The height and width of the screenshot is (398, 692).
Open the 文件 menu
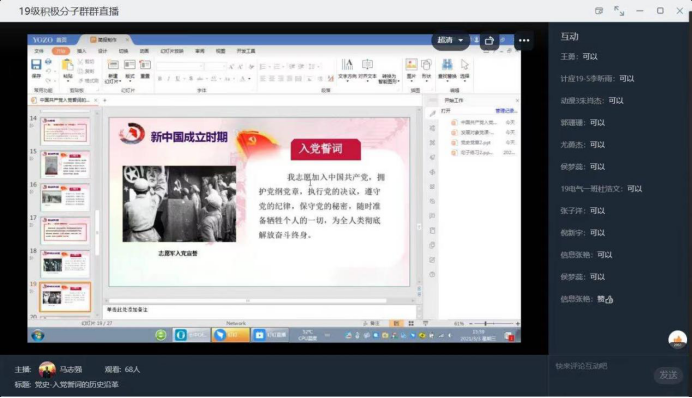39,51
